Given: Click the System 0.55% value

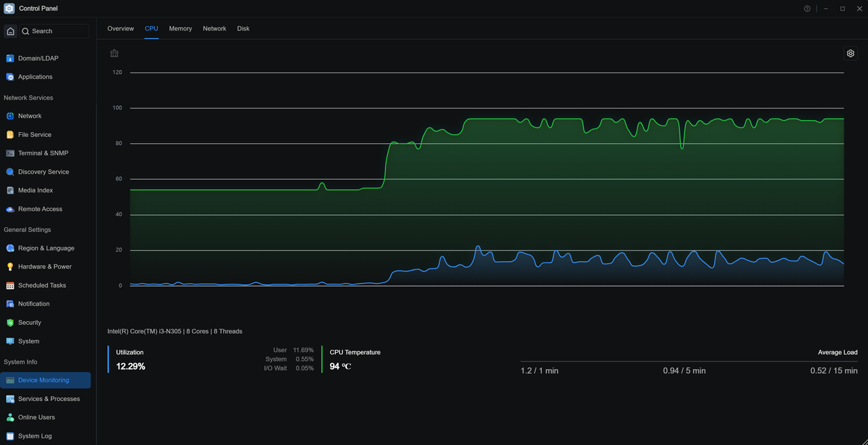Looking at the screenshot, I should 304,359.
